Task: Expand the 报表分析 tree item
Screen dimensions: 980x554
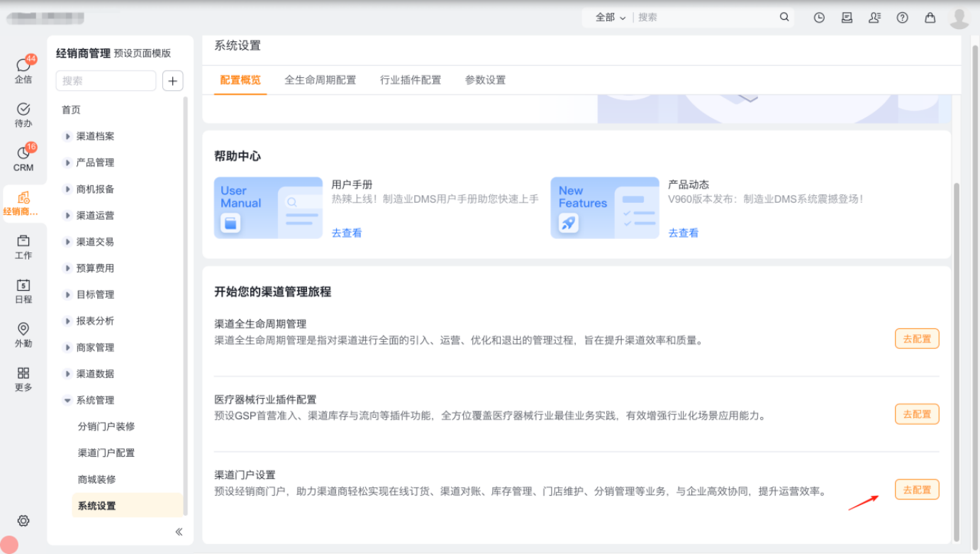Action: [67, 321]
